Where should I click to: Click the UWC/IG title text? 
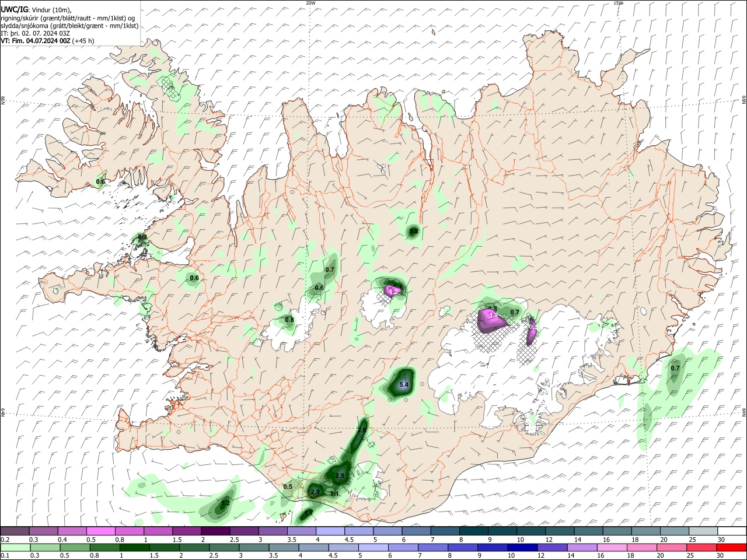coord(14,9)
